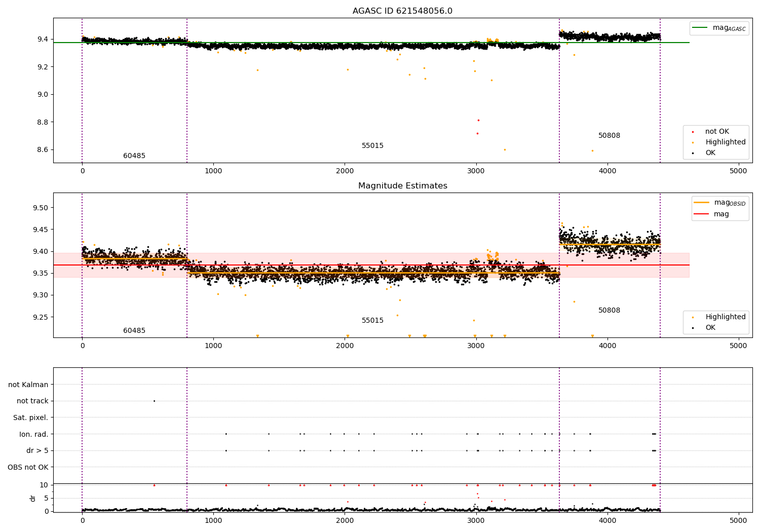The height and width of the screenshot is (532, 760).
Task: Click the 'dr' axis label
Action: pyautogui.click(x=33, y=498)
